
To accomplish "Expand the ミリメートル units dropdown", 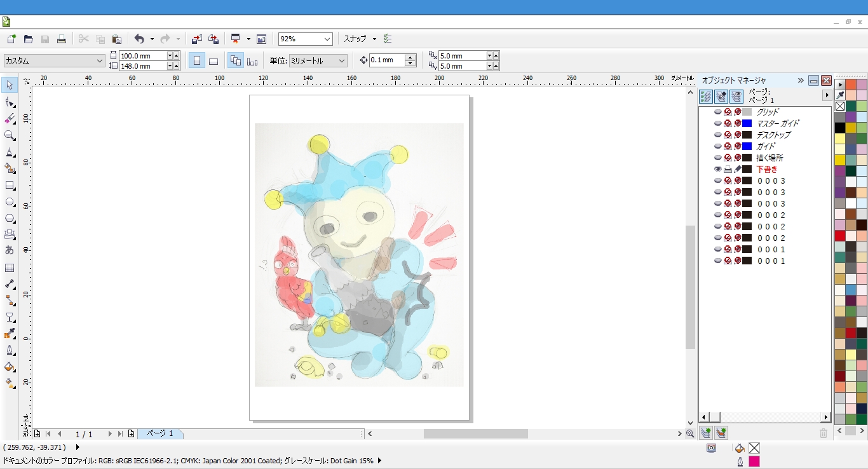I will click(342, 61).
